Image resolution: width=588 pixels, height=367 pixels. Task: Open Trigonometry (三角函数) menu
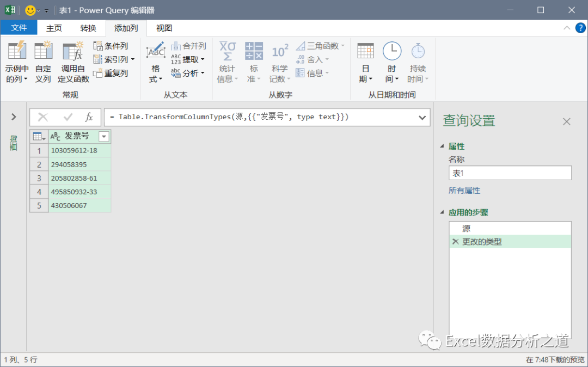(x=320, y=46)
